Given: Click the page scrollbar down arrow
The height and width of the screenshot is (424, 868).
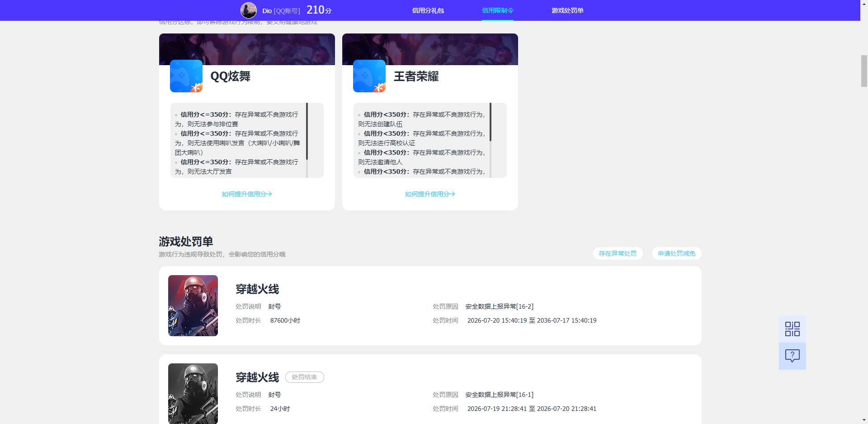Looking at the screenshot, I should [x=864, y=420].
